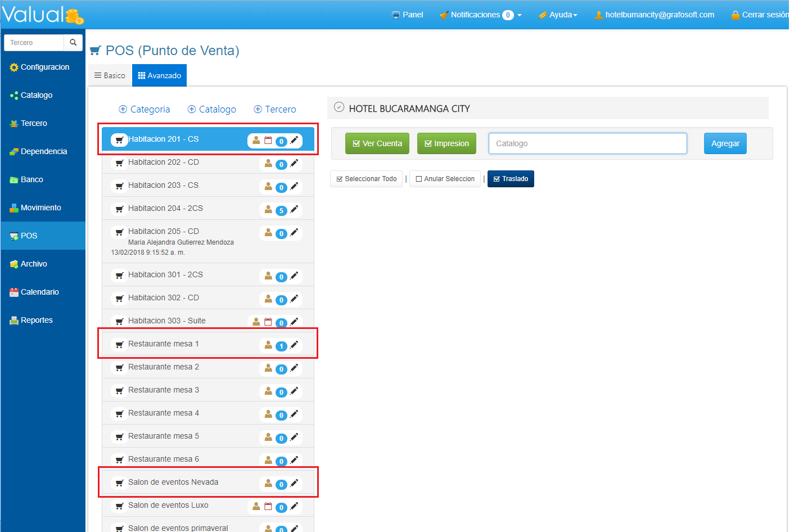
Task: Click the cart icon of Habitacion 302 - CD
Action: [x=119, y=299]
